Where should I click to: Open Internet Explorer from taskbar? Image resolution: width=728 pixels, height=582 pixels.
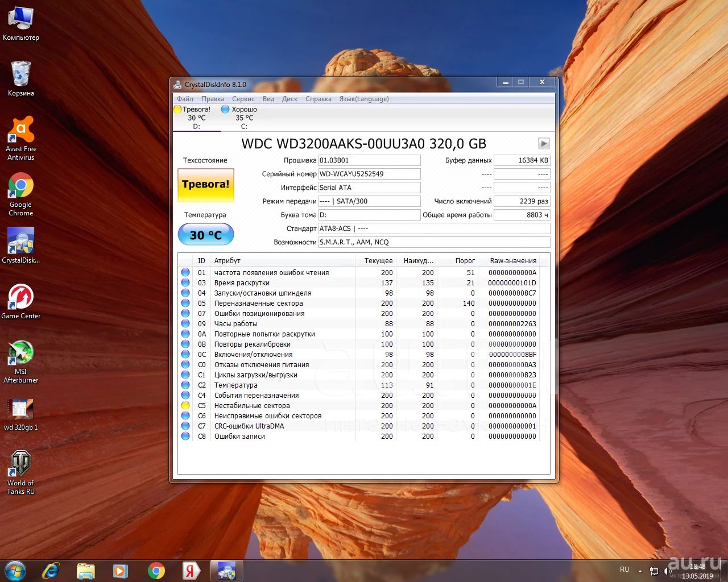pyautogui.click(x=51, y=571)
